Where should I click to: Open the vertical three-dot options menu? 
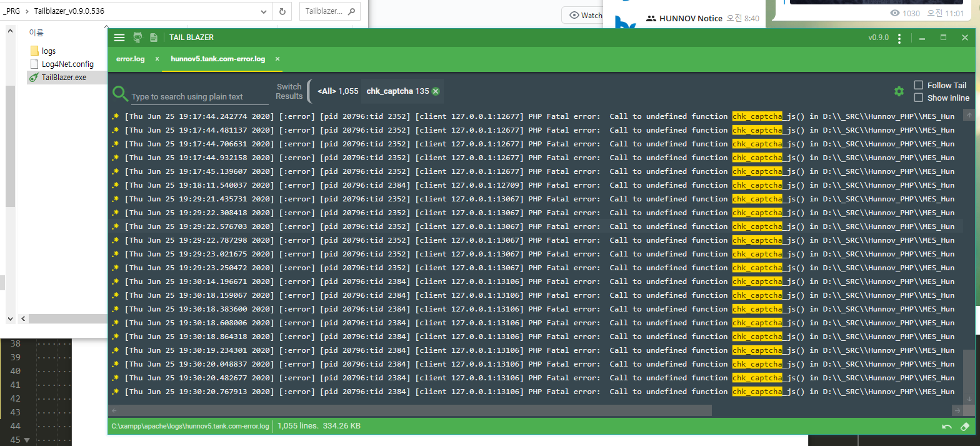899,38
